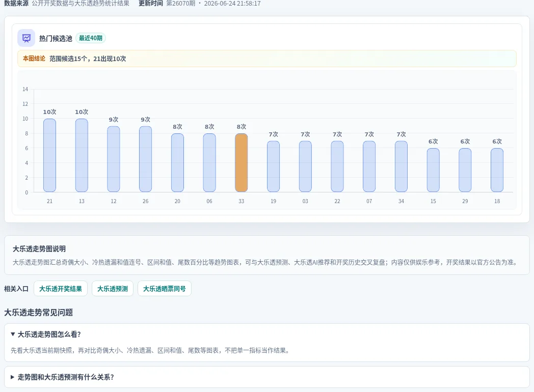Screen dimensions: 534x392
Task: Click the 6次 label above bar 18
Action: (x=497, y=141)
